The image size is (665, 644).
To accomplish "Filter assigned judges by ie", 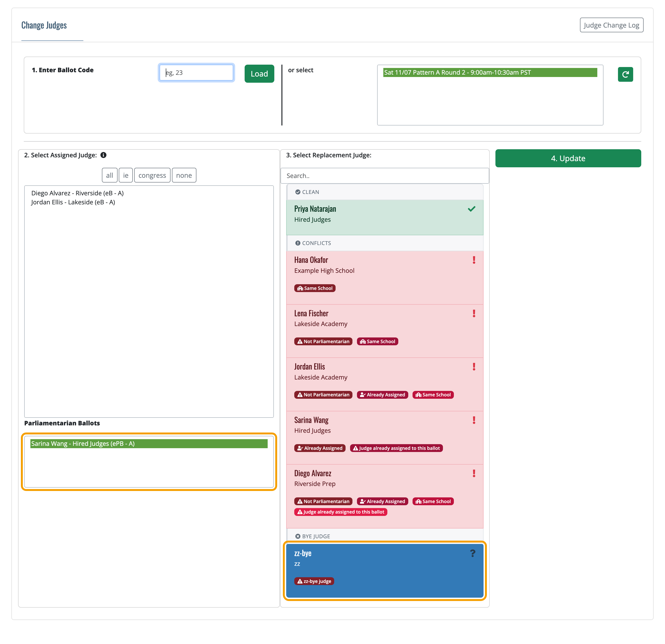I will [126, 175].
